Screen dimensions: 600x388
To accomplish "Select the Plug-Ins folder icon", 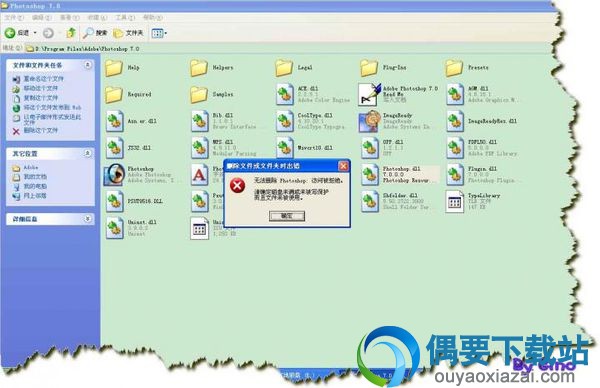I will [369, 68].
